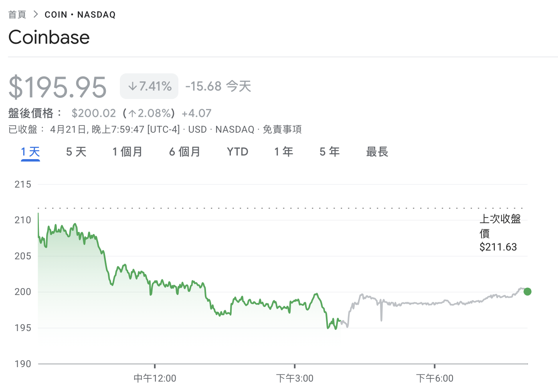The height and width of the screenshot is (392, 558).
Task: Click the down-arrow 7.41% change badge
Action: [x=149, y=86]
